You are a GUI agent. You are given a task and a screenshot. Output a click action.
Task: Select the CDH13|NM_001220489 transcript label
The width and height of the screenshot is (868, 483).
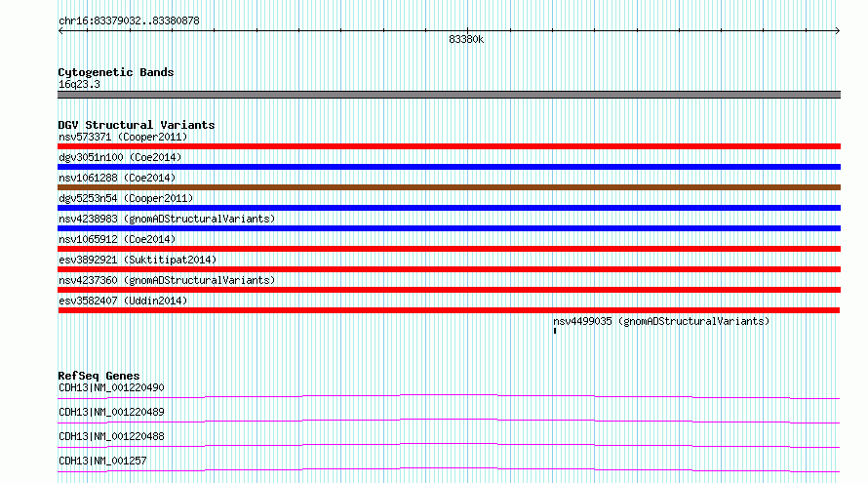[111, 412]
